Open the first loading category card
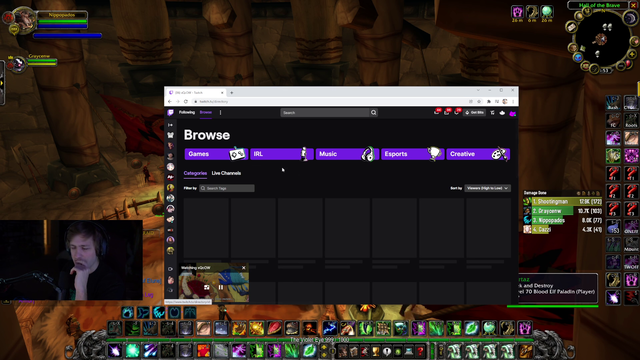 click(206, 228)
